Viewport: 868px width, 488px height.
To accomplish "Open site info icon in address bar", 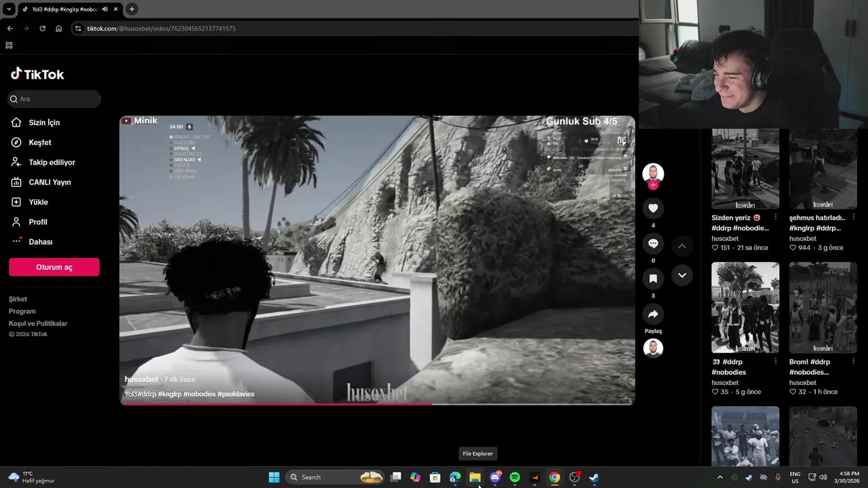I will pos(78,28).
